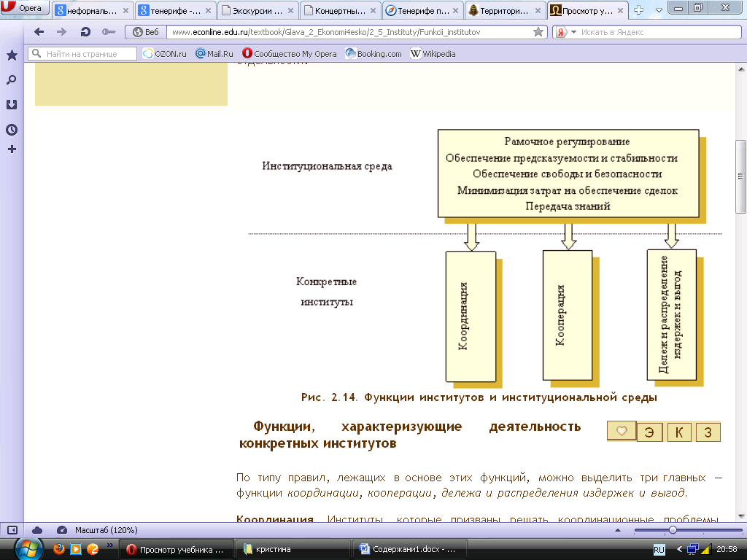Viewport: 747px width, 560px height.
Task: Open 'Содержани1.docx' taskbar button
Action: pos(410,550)
